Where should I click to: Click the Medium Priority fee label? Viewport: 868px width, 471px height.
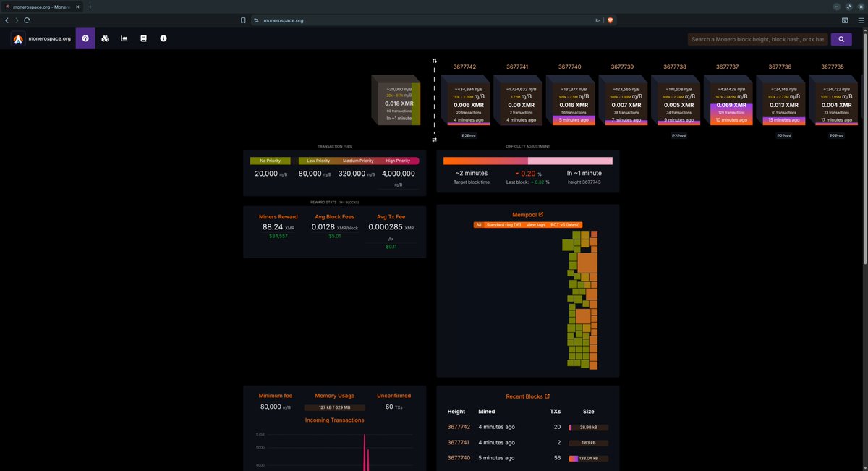pos(358,161)
